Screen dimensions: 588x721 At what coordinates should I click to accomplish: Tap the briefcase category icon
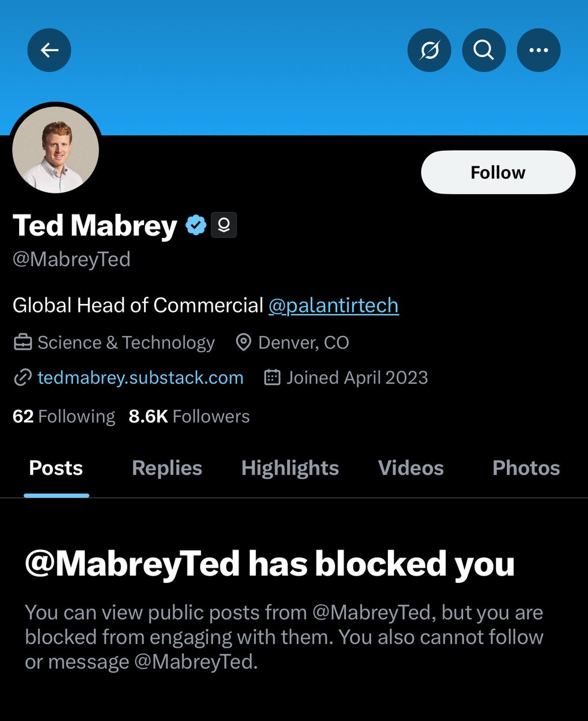[23, 342]
